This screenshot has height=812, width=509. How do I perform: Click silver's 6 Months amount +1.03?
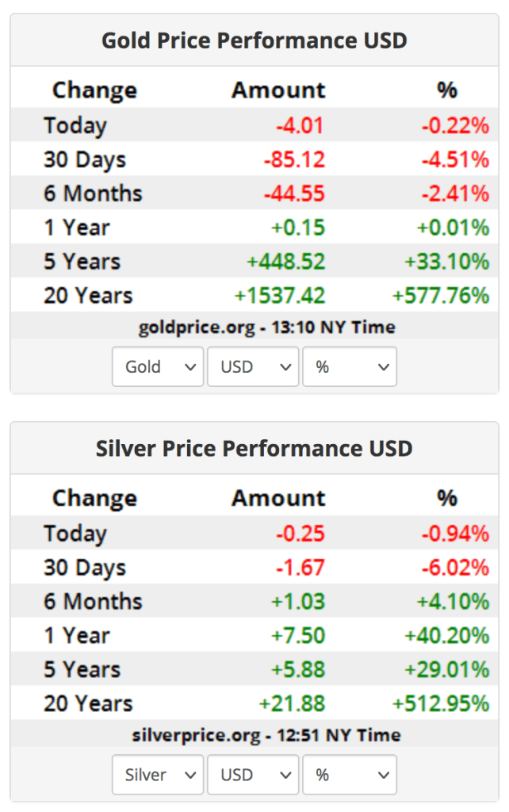pyautogui.click(x=298, y=601)
